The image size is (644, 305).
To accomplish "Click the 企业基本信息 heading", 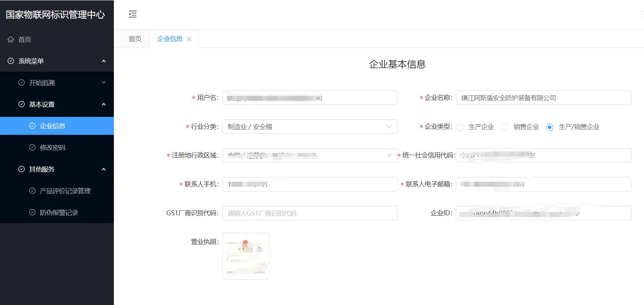I will point(397,64).
